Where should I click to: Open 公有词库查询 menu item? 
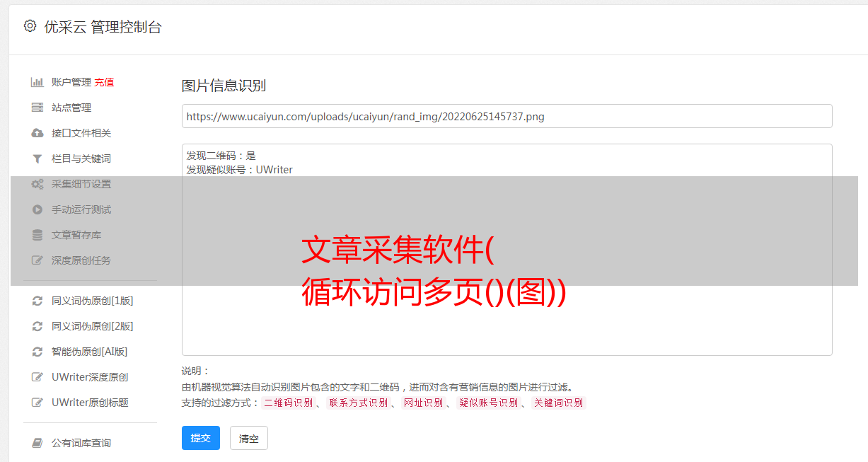point(81,443)
